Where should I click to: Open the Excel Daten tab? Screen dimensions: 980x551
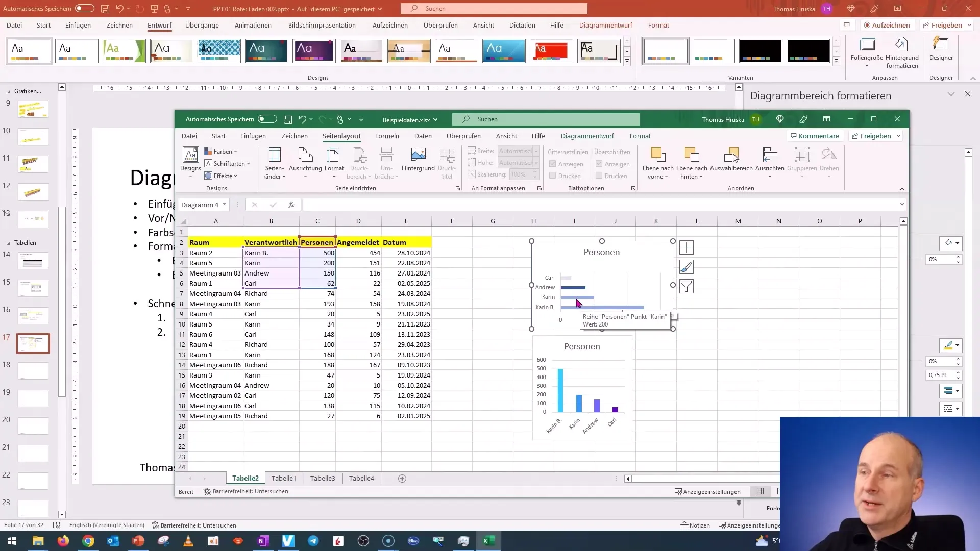click(423, 136)
